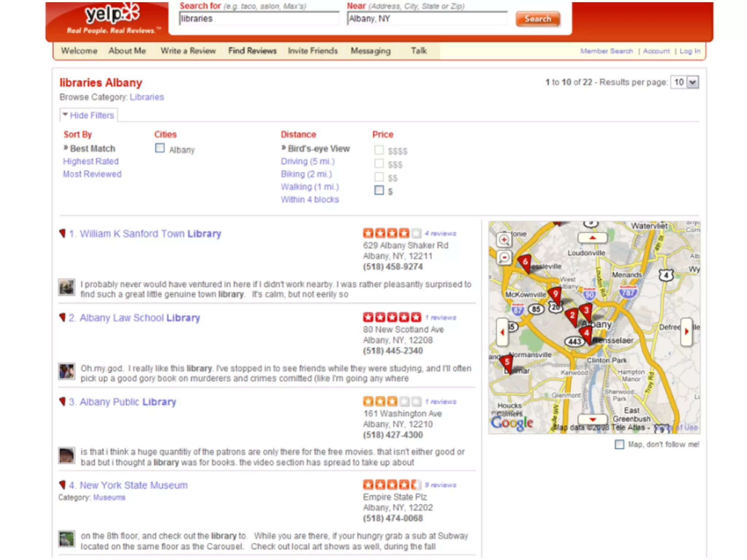Viewport: 747px width, 560px height.
Task: Click map marker number 6
Action: (525, 262)
